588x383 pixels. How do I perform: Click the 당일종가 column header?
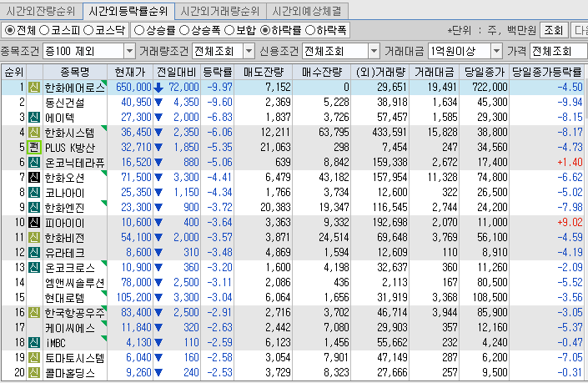[484, 72]
